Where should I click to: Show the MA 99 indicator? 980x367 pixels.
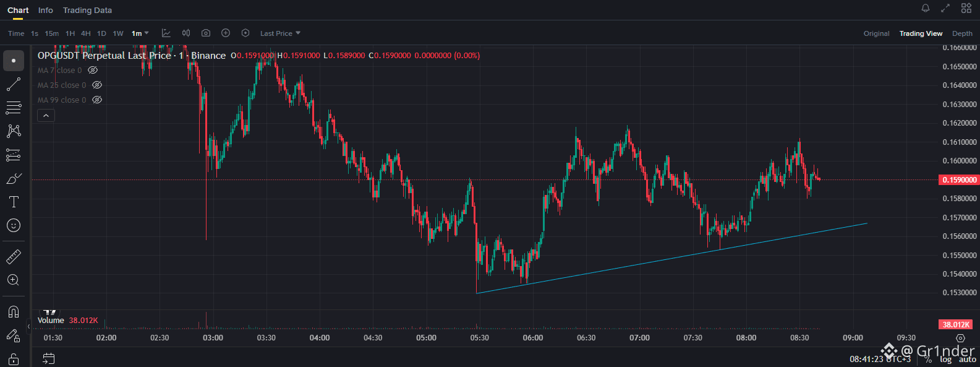click(x=97, y=100)
